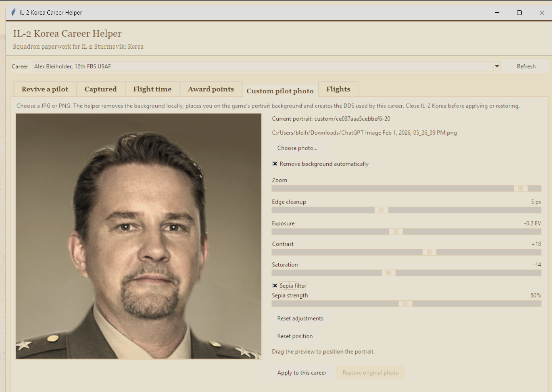This screenshot has height=392, width=552.
Task: Uncheck Remove background automatically
Action: [275, 164]
